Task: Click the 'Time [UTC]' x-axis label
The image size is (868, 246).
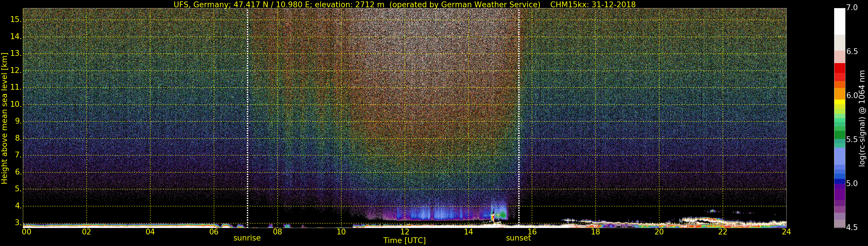Action: pos(404,241)
